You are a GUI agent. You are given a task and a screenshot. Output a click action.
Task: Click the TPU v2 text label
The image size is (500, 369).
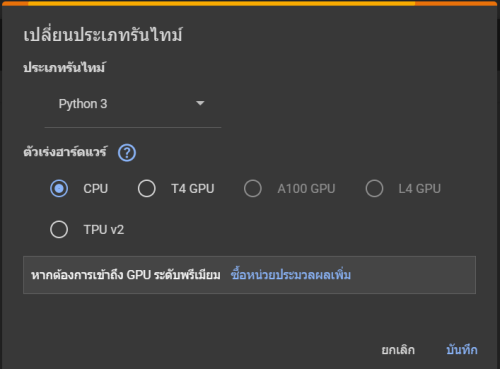click(104, 230)
